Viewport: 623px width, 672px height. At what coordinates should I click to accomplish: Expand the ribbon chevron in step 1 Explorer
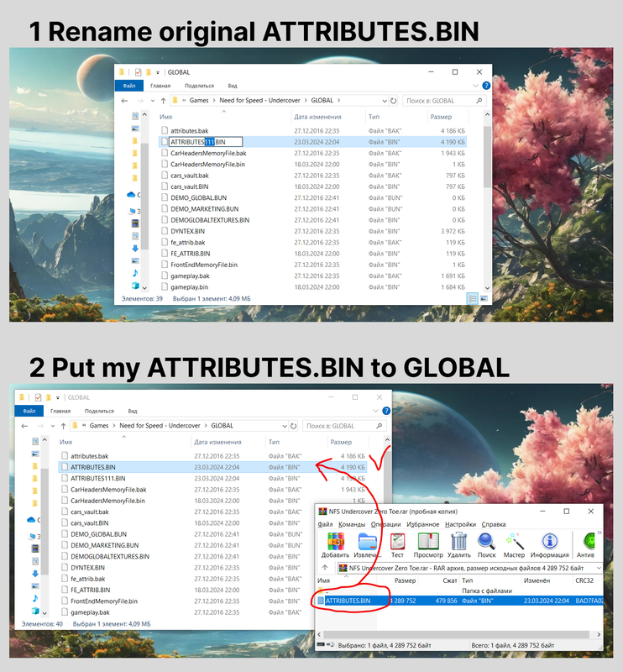[x=475, y=86]
